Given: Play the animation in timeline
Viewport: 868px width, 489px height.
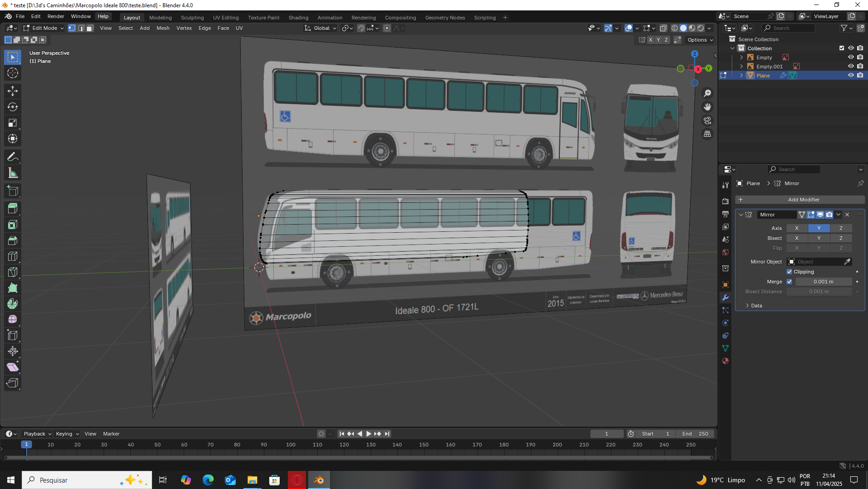Looking at the screenshot, I should point(368,434).
